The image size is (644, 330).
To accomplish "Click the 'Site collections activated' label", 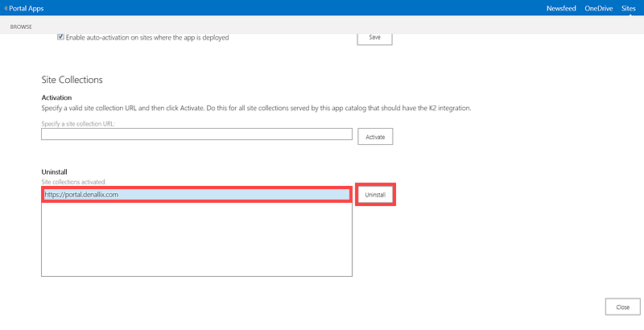I will point(74,182).
